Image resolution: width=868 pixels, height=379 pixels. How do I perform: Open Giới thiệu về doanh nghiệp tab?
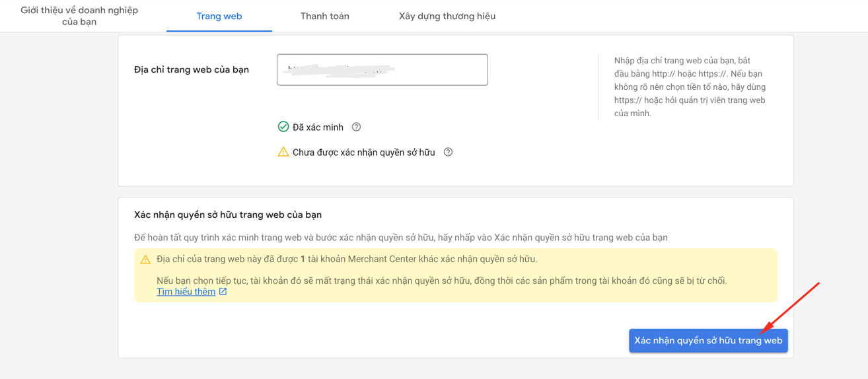79,16
